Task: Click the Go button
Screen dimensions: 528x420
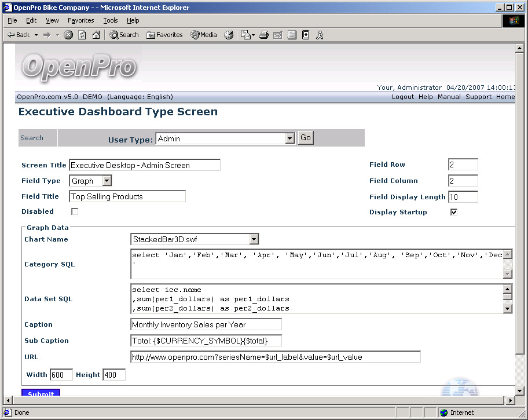Action: click(305, 138)
